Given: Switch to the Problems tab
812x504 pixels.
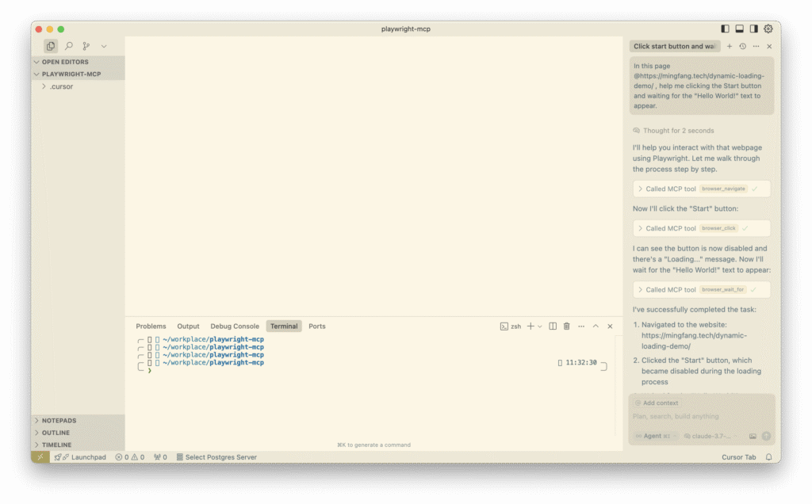Looking at the screenshot, I should pos(151,326).
